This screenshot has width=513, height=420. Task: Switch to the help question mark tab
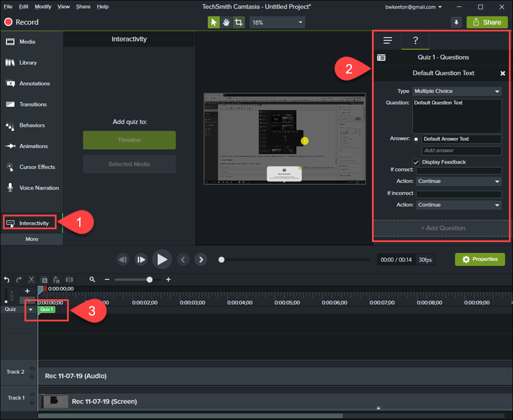click(415, 40)
